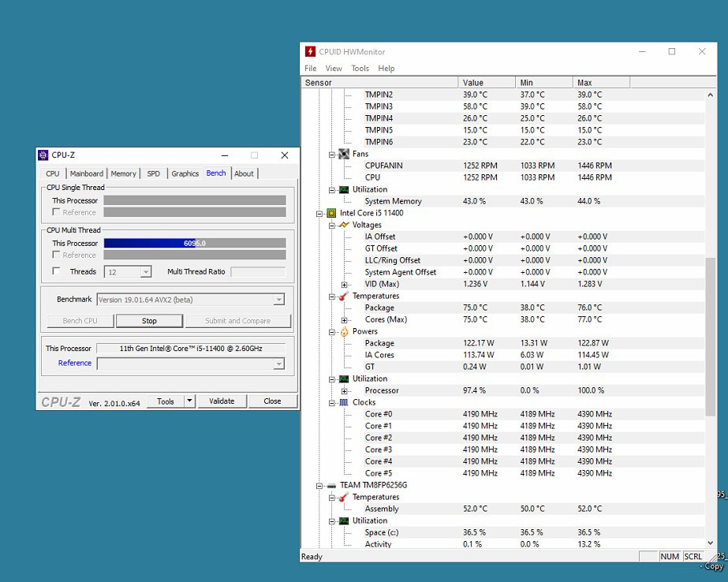Click the Value column header
This screenshot has height=582, width=728.
(487, 83)
